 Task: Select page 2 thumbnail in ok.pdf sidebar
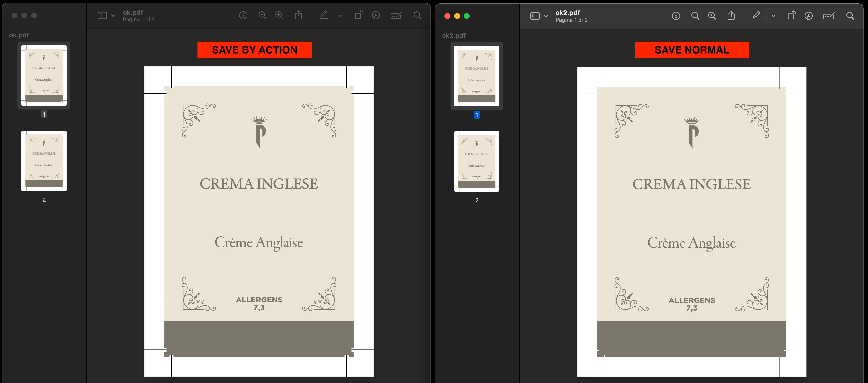[44, 161]
